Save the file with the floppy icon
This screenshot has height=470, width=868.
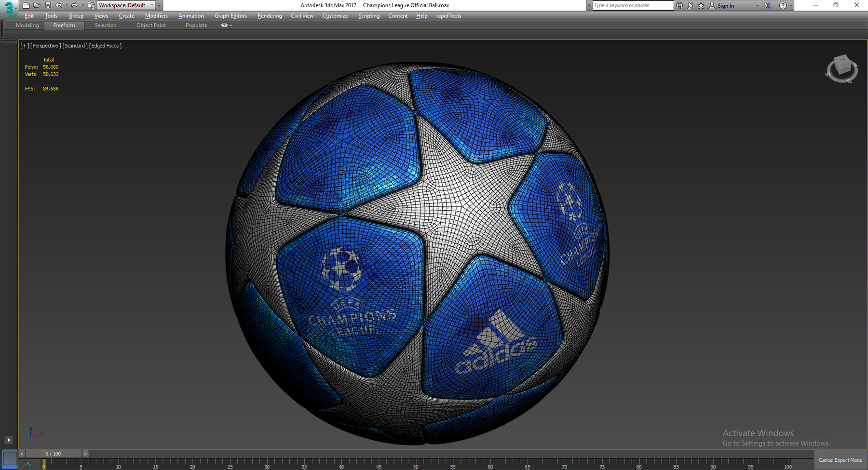coord(48,5)
